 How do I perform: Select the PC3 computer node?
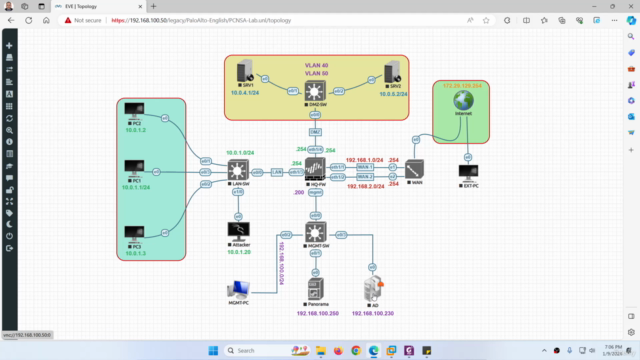134,234
